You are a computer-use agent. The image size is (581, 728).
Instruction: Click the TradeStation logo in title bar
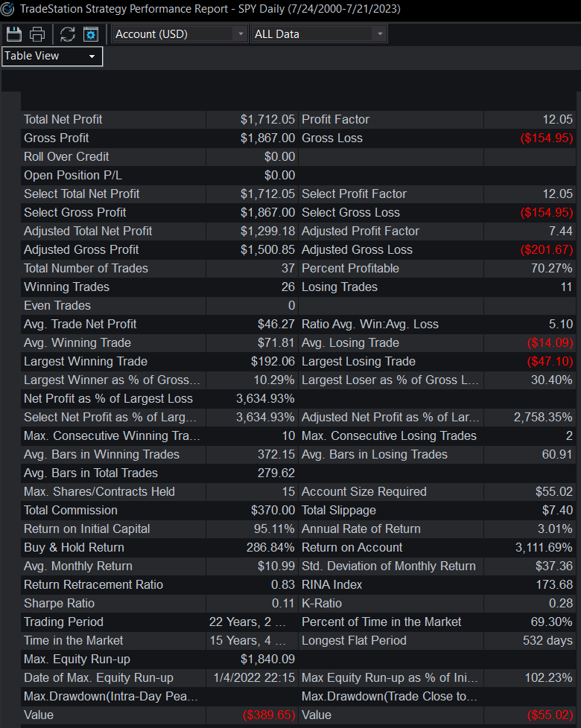[8, 9]
